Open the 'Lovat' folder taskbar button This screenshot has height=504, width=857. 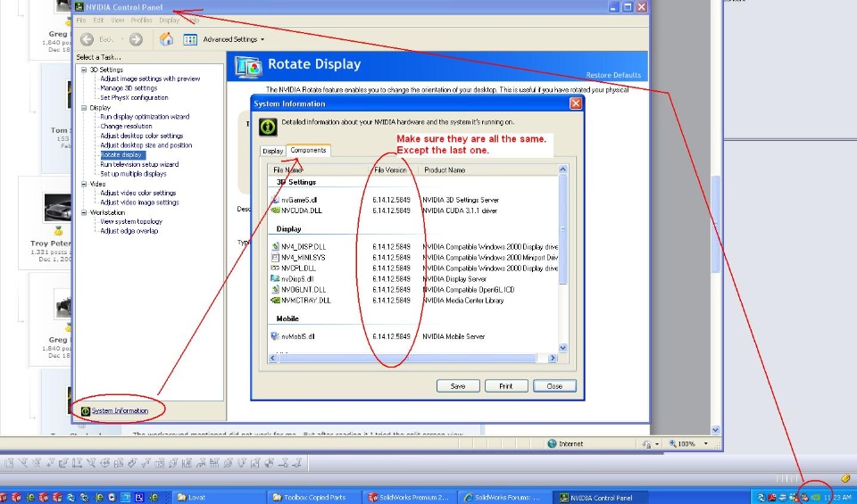[x=219, y=498]
